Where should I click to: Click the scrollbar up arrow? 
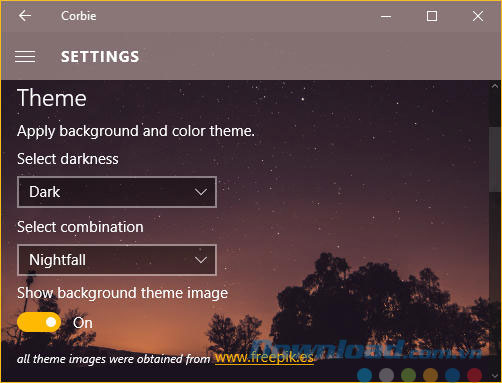coord(495,86)
